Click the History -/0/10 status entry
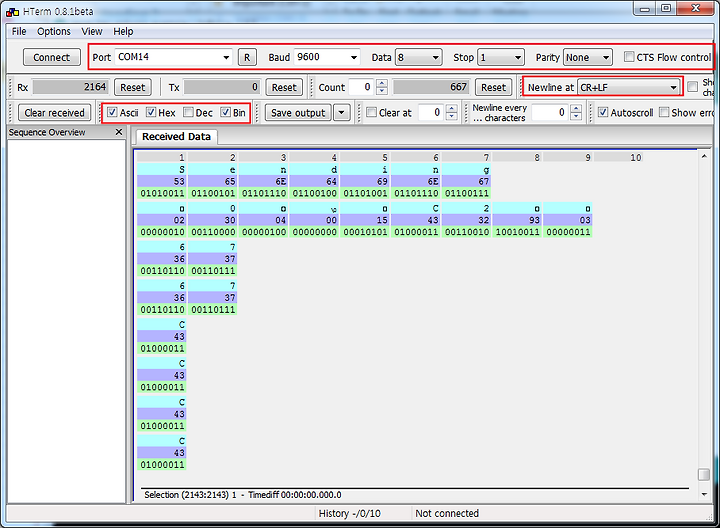The height and width of the screenshot is (528, 720). pyautogui.click(x=349, y=513)
